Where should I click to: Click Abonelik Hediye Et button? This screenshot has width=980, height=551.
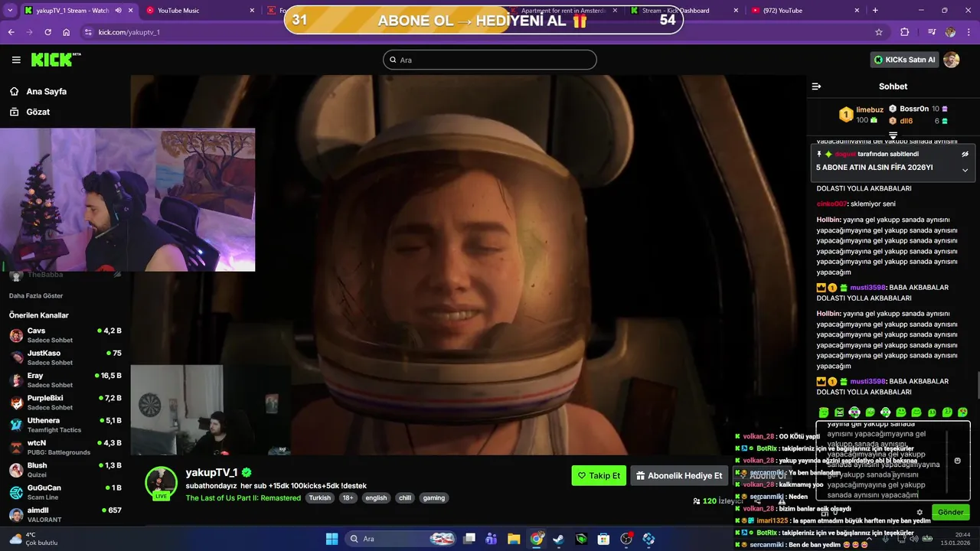click(679, 475)
